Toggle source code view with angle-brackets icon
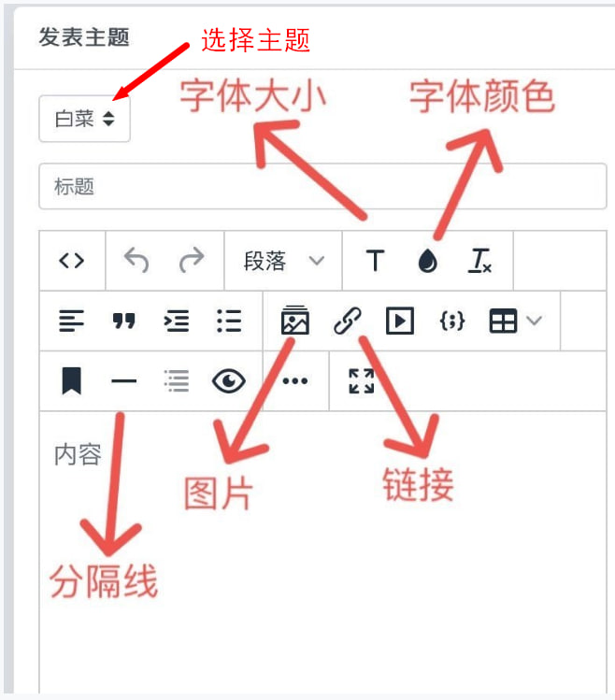The image size is (615, 700). (x=71, y=260)
